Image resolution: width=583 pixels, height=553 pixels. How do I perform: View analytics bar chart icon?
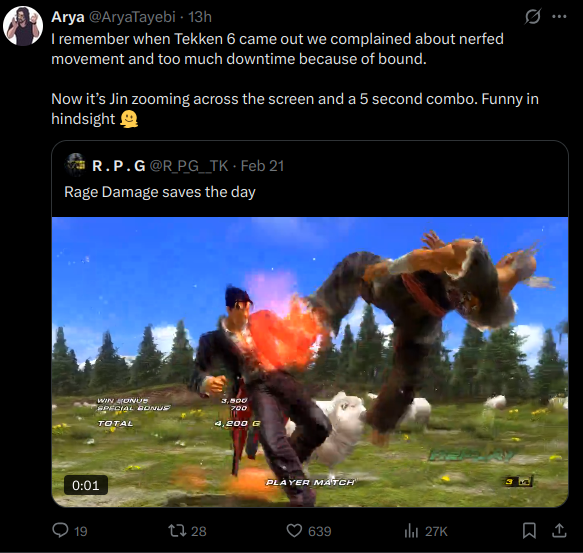[x=411, y=531]
